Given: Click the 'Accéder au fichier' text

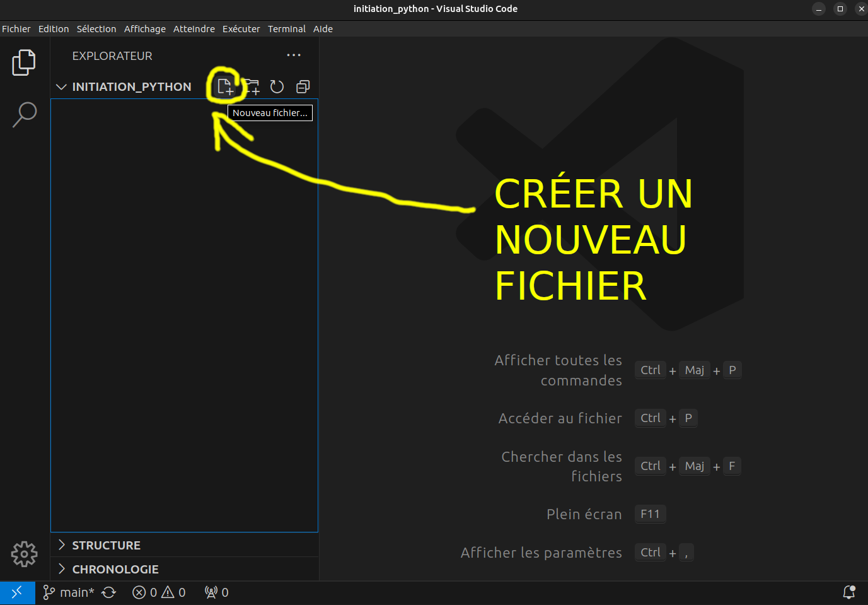Looking at the screenshot, I should [x=560, y=418].
